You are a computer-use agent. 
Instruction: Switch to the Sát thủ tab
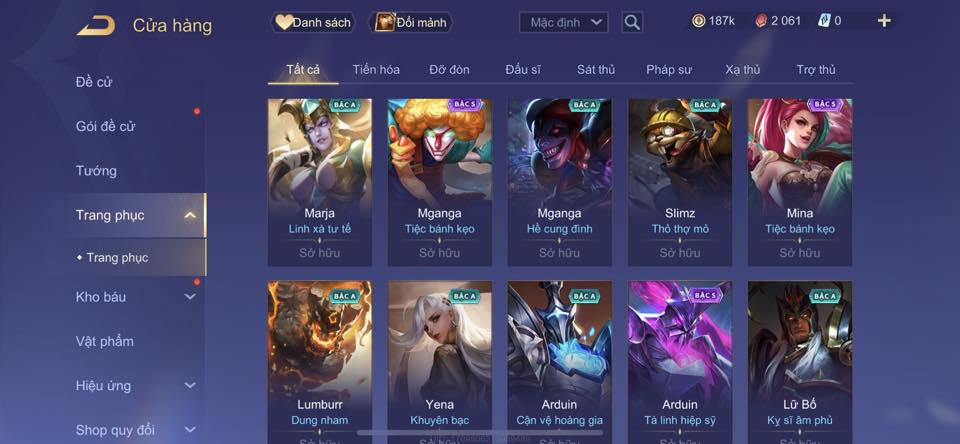click(x=596, y=70)
